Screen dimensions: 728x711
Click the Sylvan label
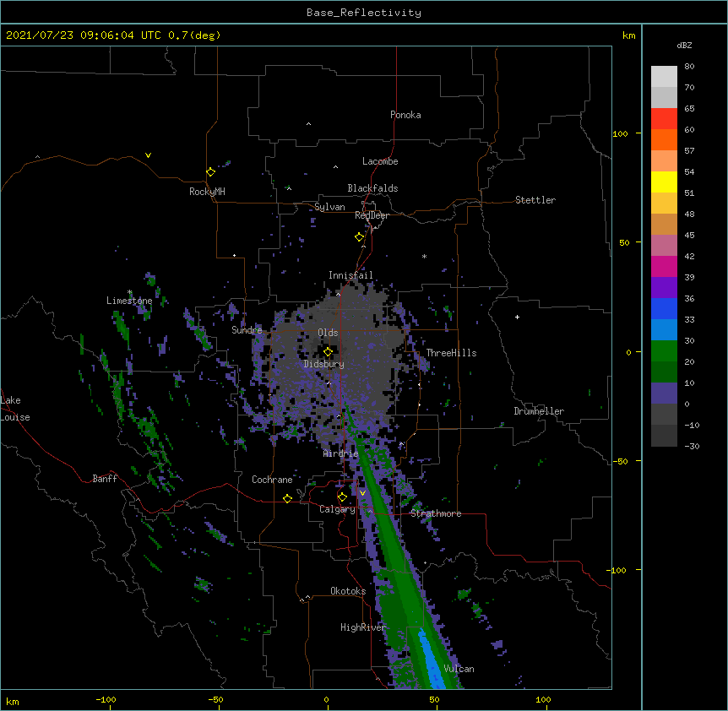329,207
